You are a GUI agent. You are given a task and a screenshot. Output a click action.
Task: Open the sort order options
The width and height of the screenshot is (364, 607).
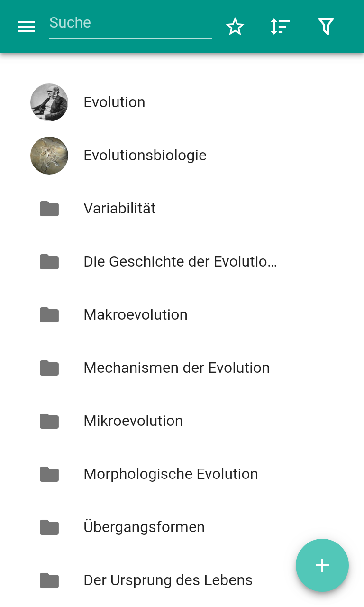pyautogui.click(x=280, y=27)
